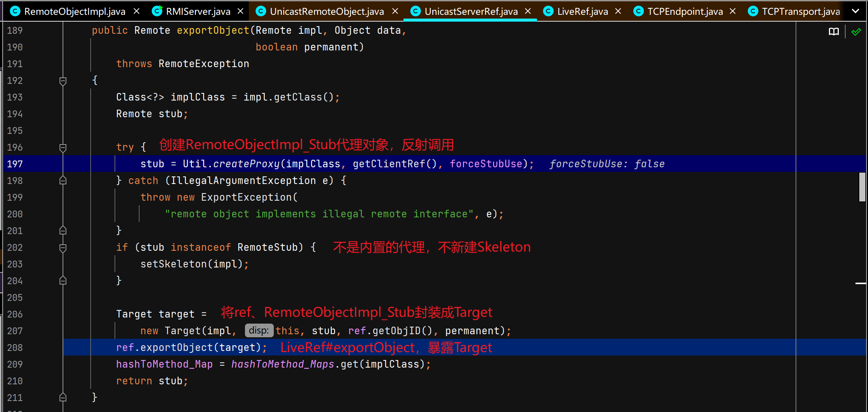Close the RemoteObjectImpl.java tab
Viewport: 868px width, 412px height.
tap(137, 11)
